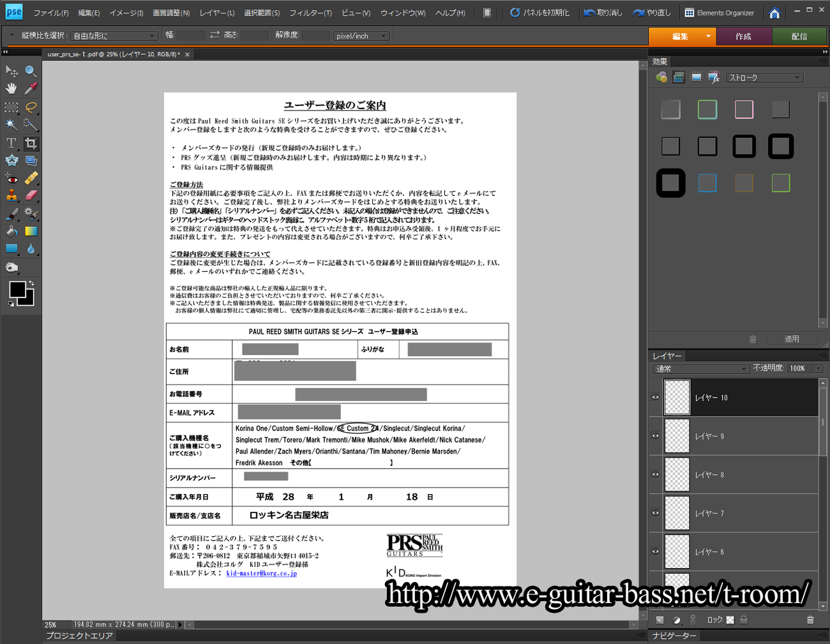Image resolution: width=830 pixels, height=644 pixels.
Task: Swap foreground and background colors
Action: coord(31,283)
